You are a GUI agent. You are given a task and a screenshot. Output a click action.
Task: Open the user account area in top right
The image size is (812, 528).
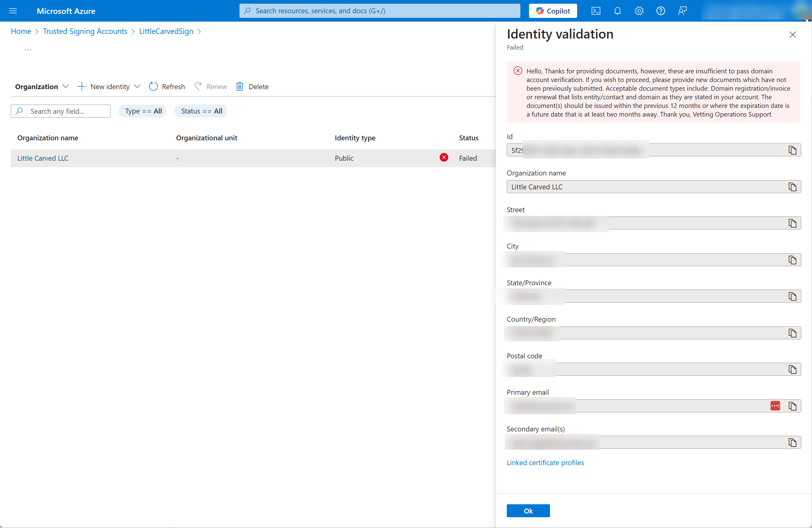756,11
